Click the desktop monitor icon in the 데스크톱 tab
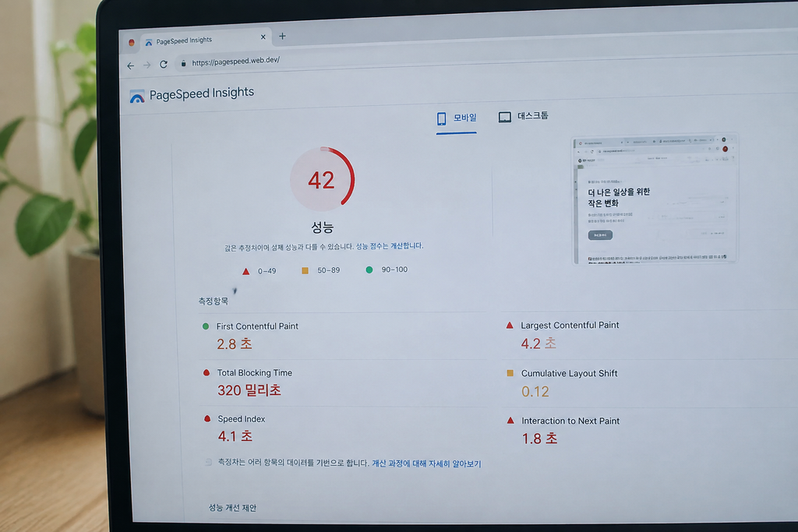The width and height of the screenshot is (798, 532). tap(504, 118)
